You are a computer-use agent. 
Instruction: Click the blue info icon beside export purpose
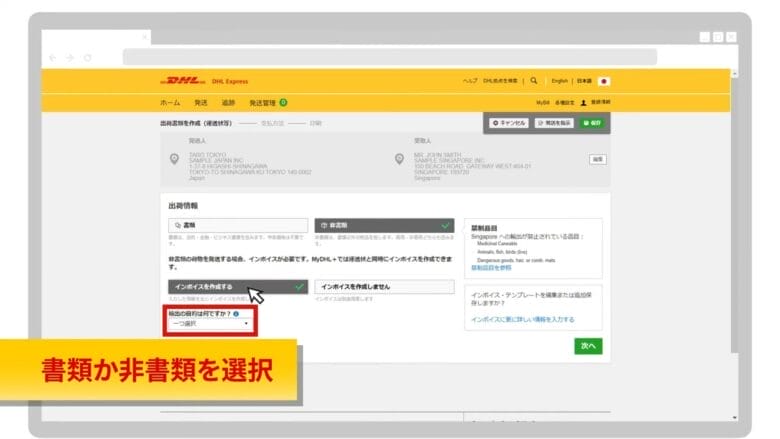(236, 314)
